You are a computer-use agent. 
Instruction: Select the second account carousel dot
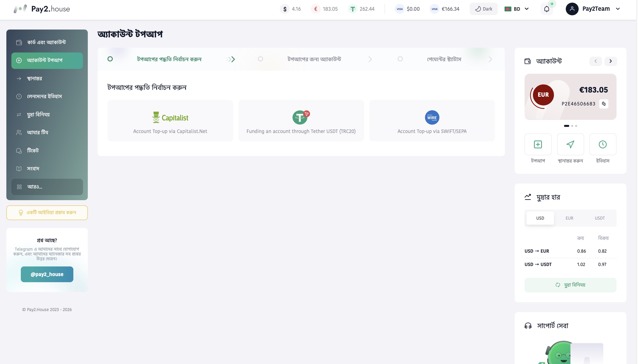[572, 126]
